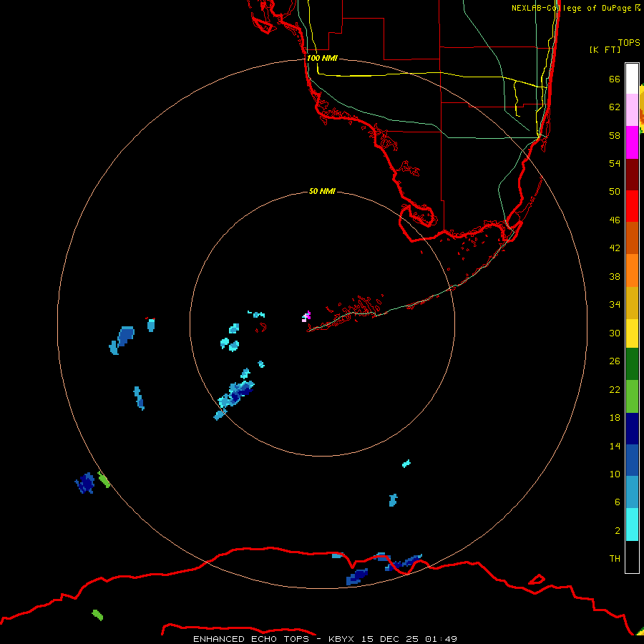Select legend value 58
Image resolution: width=644 pixels, height=644 pixels.
coord(615,135)
